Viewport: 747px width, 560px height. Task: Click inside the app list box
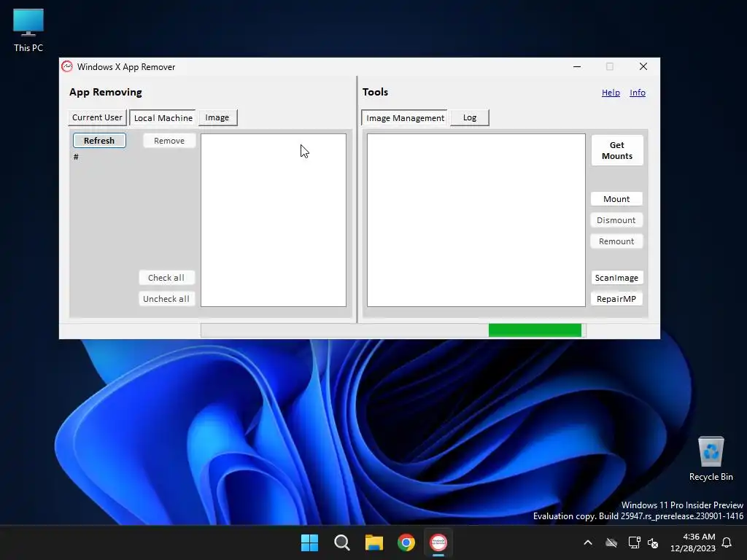274,220
